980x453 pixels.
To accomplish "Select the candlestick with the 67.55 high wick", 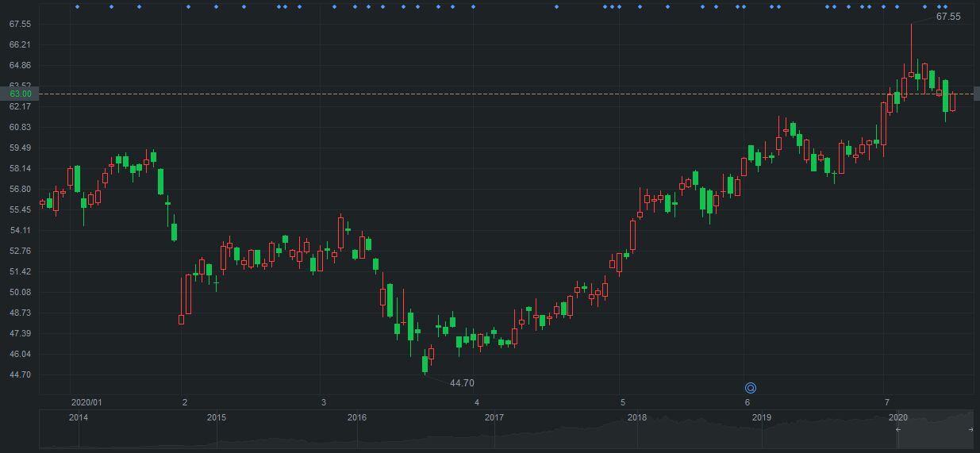I will click(911, 75).
